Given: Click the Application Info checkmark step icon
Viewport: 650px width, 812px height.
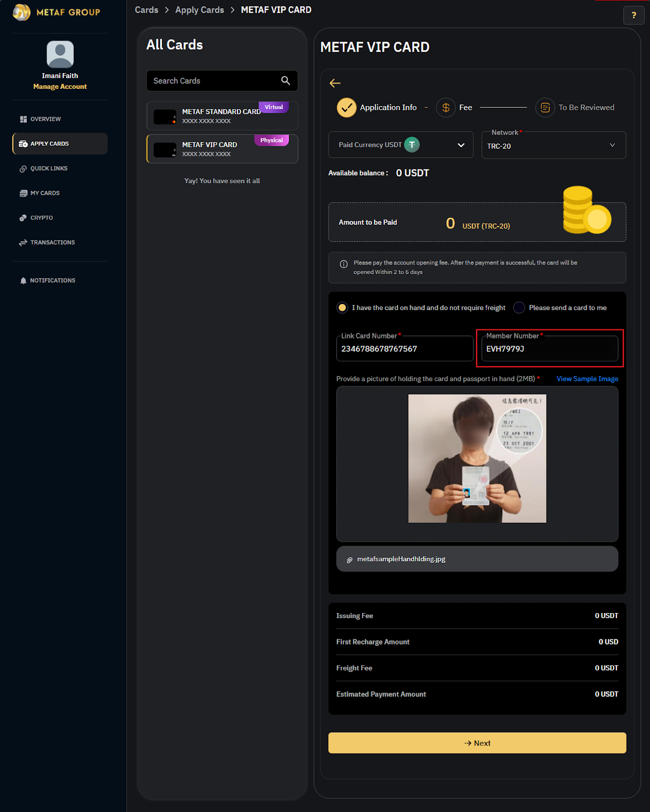Looking at the screenshot, I should (x=347, y=108).
